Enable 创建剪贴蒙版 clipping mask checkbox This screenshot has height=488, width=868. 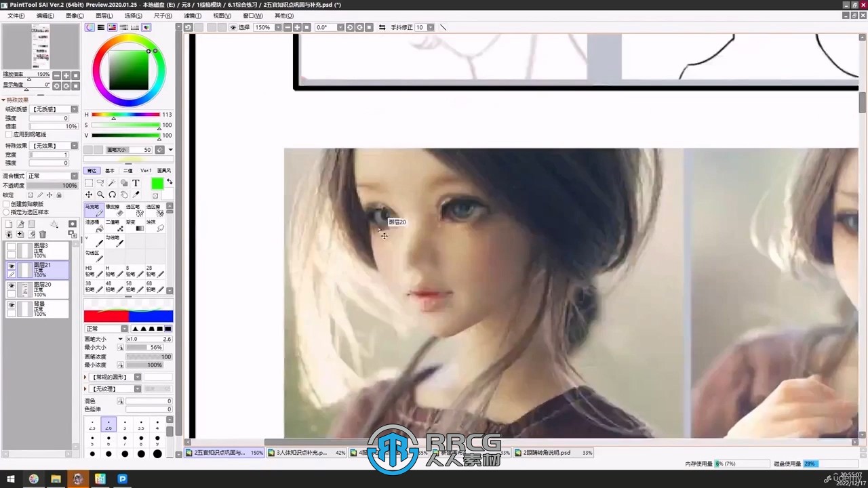click(7, 204)
